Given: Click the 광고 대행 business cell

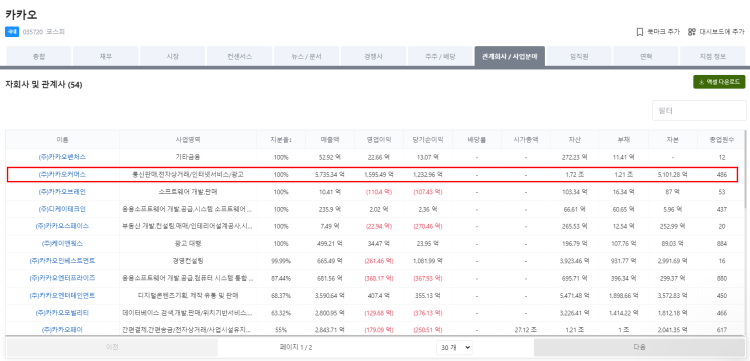Looking at the screenshot, I should pyautogui.click(x=188, y=243).
